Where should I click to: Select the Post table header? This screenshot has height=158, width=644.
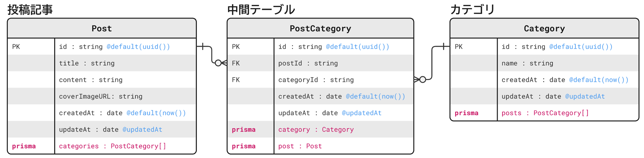point(102,28)
